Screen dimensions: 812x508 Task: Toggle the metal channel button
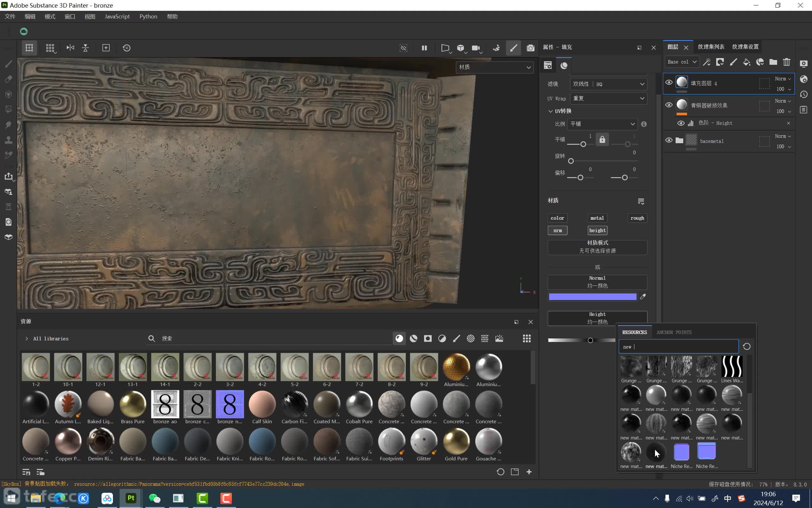[597, 218]
